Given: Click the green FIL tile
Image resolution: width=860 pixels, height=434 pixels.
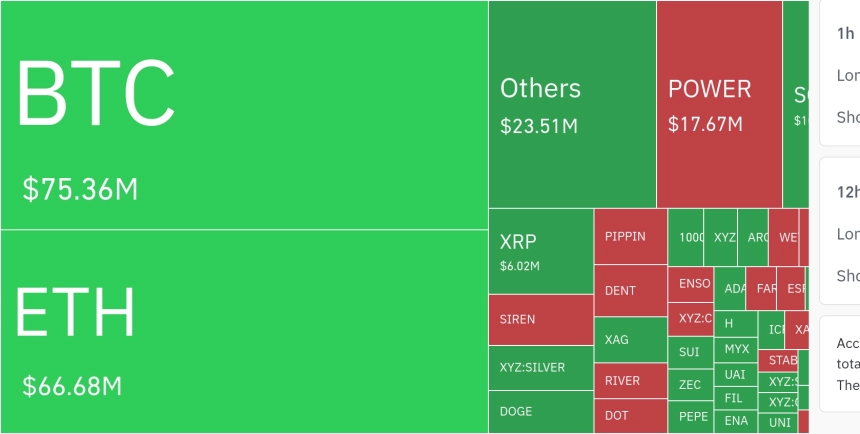Looking at the screenshot, I should coord(736,398).
